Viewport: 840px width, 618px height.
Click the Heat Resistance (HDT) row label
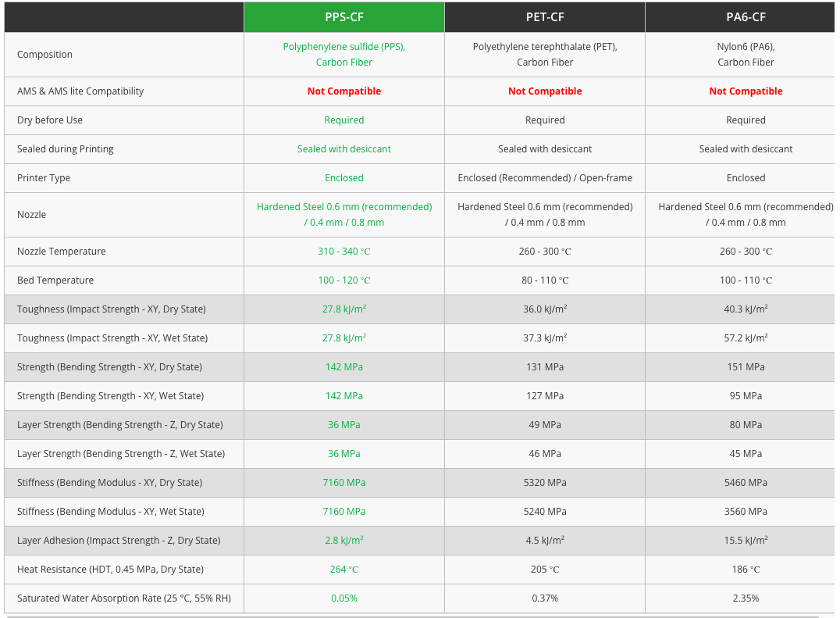point(110,570)
